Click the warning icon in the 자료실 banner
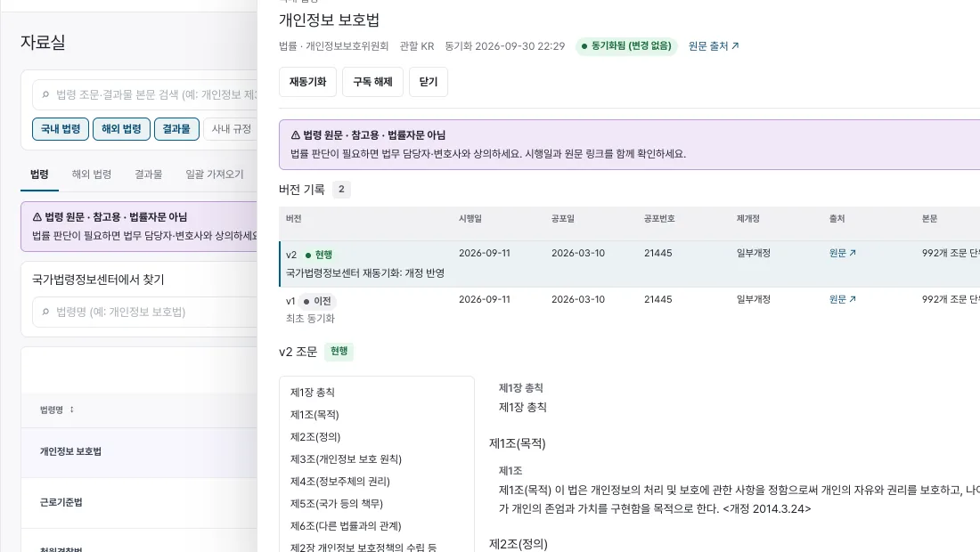 pyautogui.click(x=37, y=216)
